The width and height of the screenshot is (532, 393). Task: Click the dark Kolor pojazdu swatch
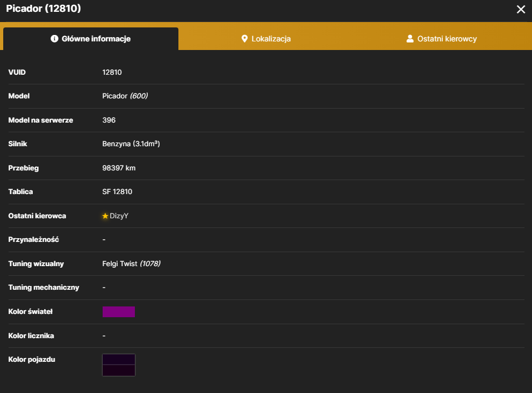[119, 365]
